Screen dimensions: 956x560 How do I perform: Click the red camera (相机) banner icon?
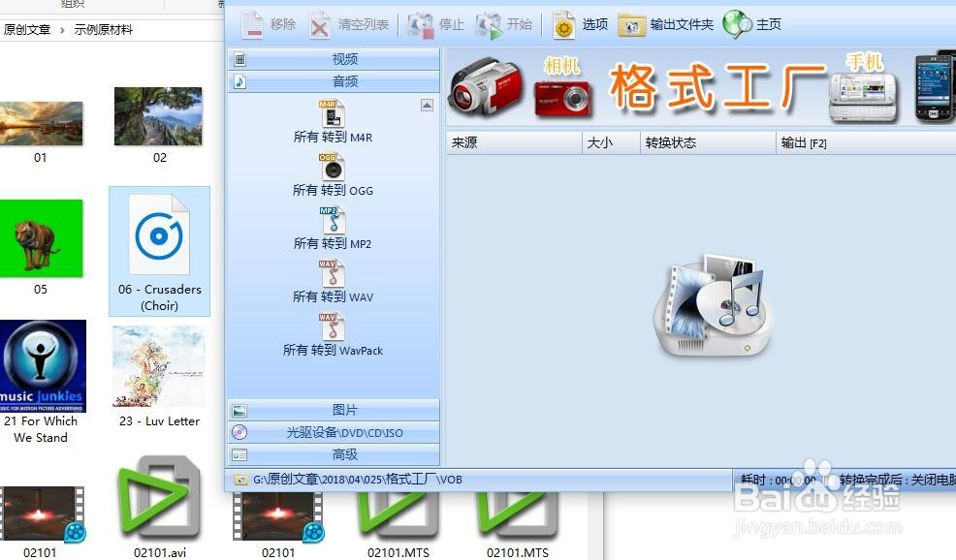click(562, 98)
